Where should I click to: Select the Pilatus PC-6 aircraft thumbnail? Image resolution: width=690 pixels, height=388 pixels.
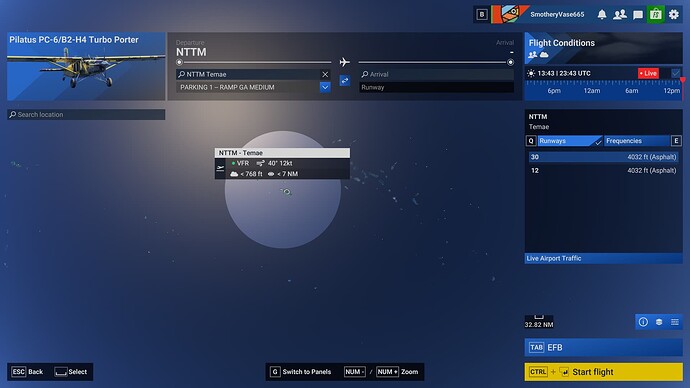coord(86,66)
